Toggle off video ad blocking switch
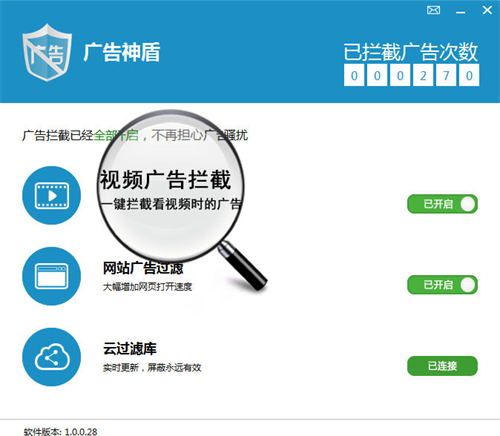The height and width of the screenshot is (436, 500). pyautogui.click(x=442, y=204)
